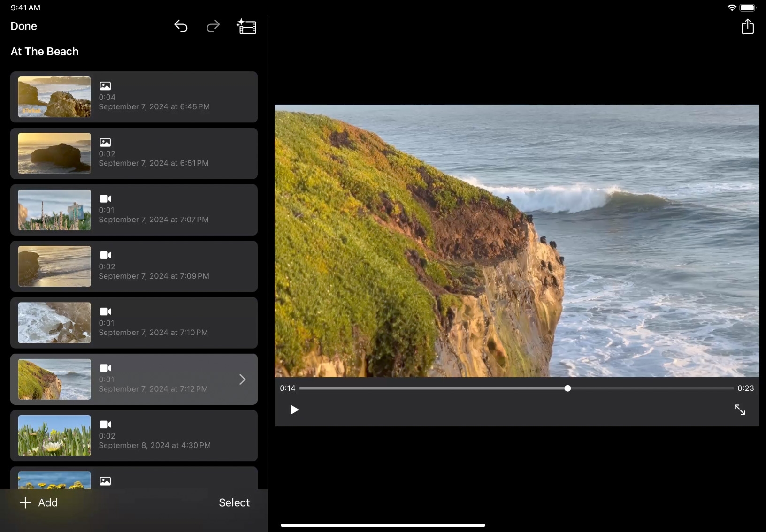Tap the plus icon beside Add

[x=25, y=502]
